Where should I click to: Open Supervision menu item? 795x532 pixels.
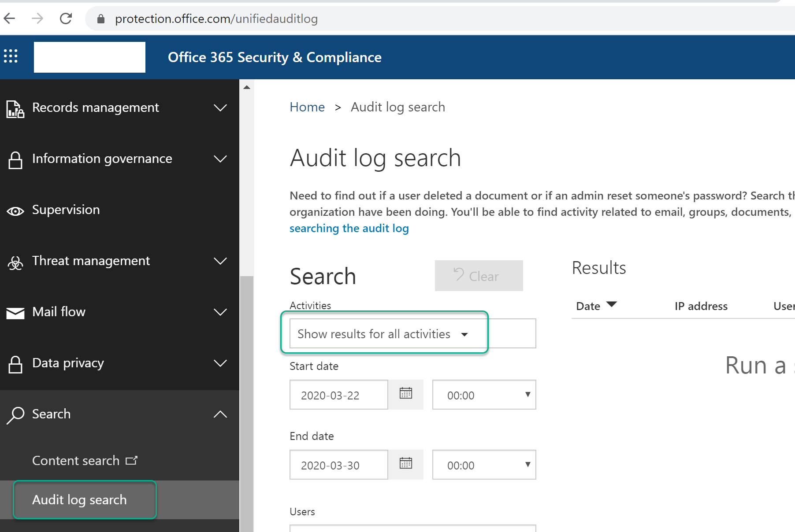coord(119,210)
